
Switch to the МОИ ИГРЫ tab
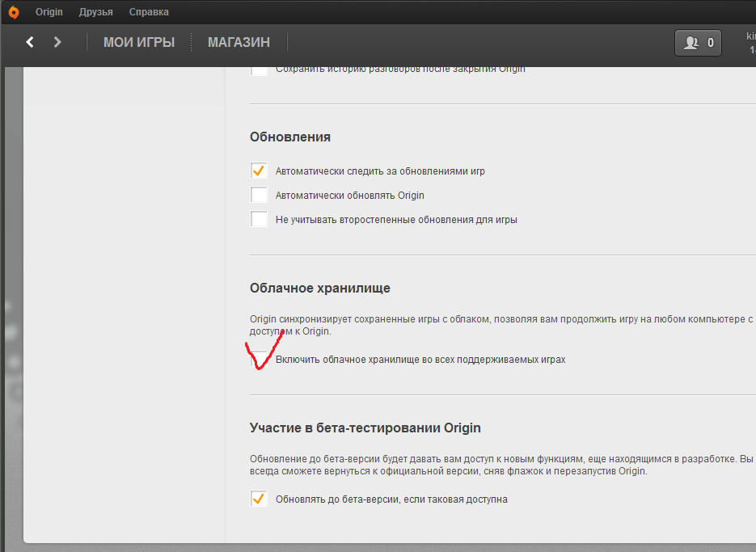pyautogui.click(x=139, y=42)
